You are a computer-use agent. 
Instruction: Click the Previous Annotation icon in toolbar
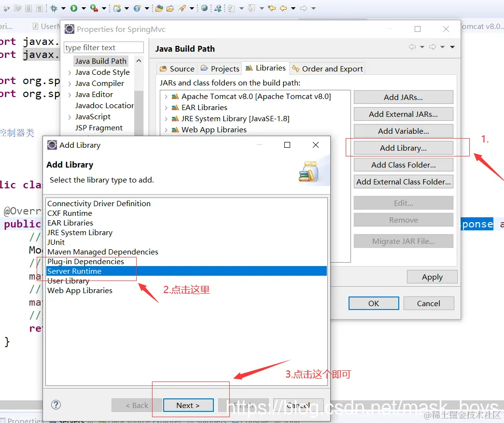tap(252, 8)
